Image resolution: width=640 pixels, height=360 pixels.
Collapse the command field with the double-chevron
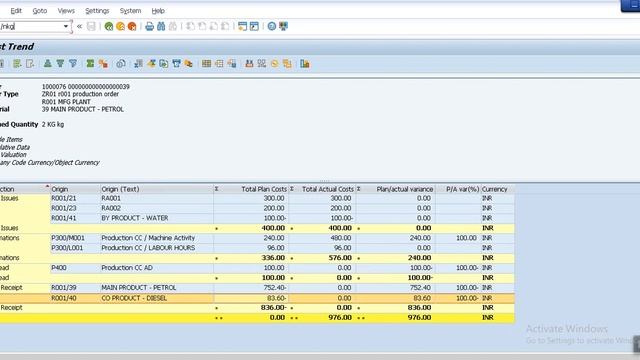point(79,27)
